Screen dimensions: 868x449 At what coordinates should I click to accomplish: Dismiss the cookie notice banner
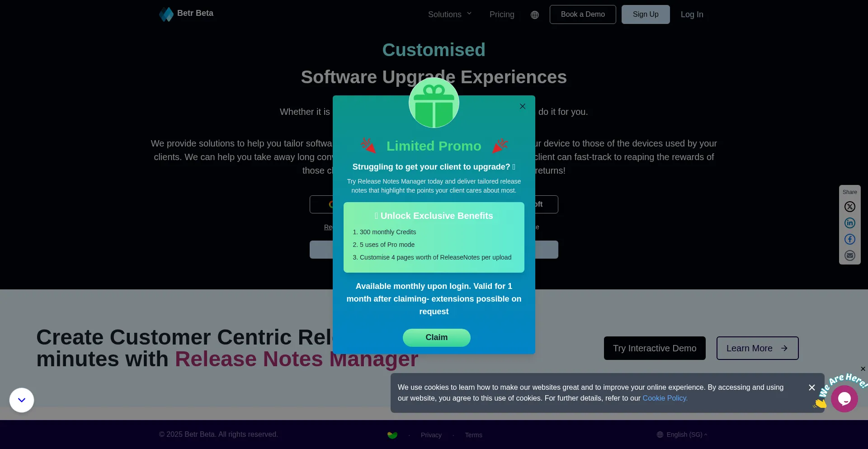coord(811,388)
